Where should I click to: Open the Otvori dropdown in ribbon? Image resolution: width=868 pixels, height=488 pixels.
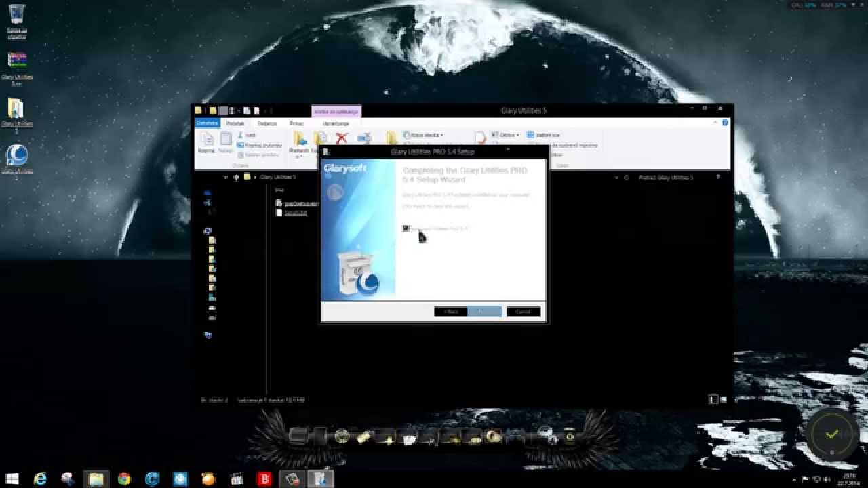505,135
